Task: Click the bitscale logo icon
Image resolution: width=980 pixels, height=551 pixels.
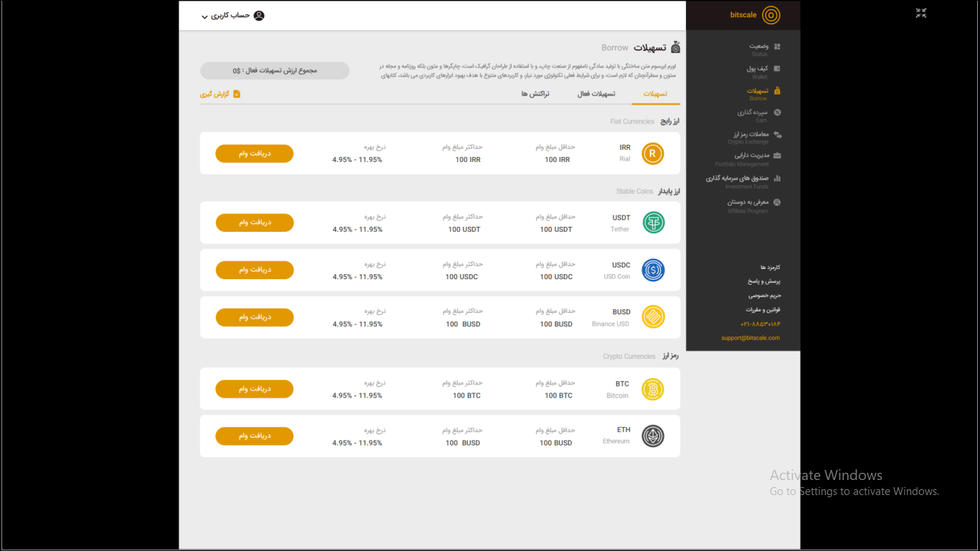Action: click(x=771, y=15)
